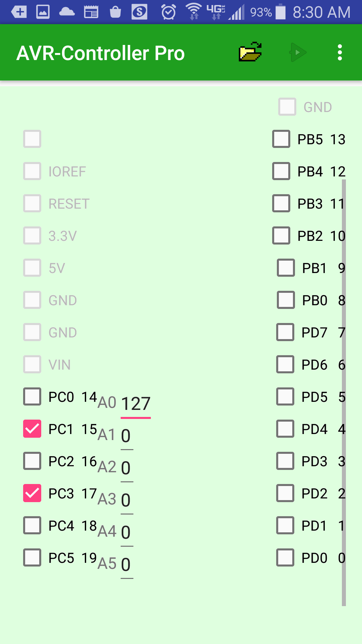This screenshot has width=362, height=644.
Task: Enable the PB5 13 pin checkbox
Action: click(x=281, y=139)
